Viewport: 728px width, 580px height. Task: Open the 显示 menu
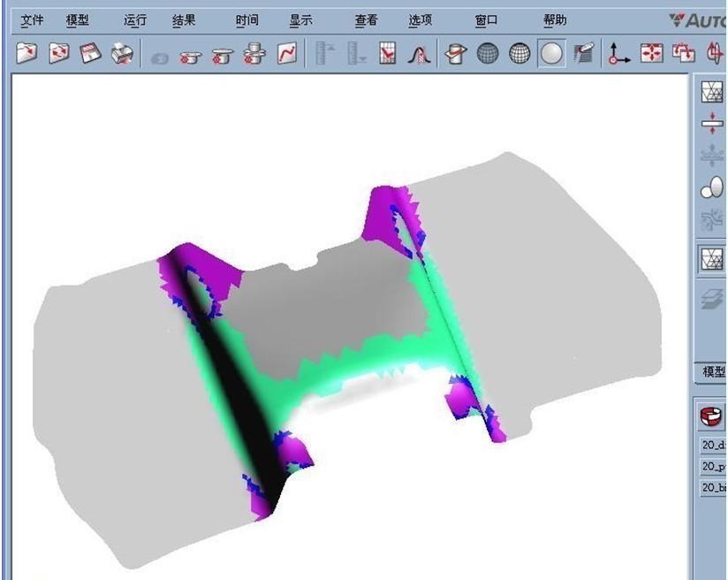click(x=300, y=20)
